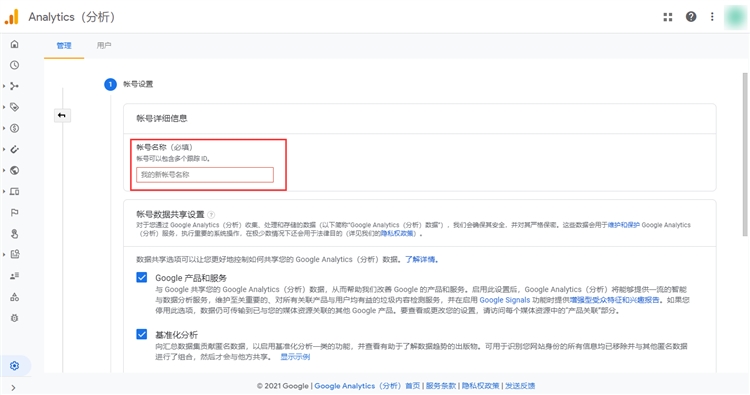Open the three-dot more options menu

(x=712, y=17)
